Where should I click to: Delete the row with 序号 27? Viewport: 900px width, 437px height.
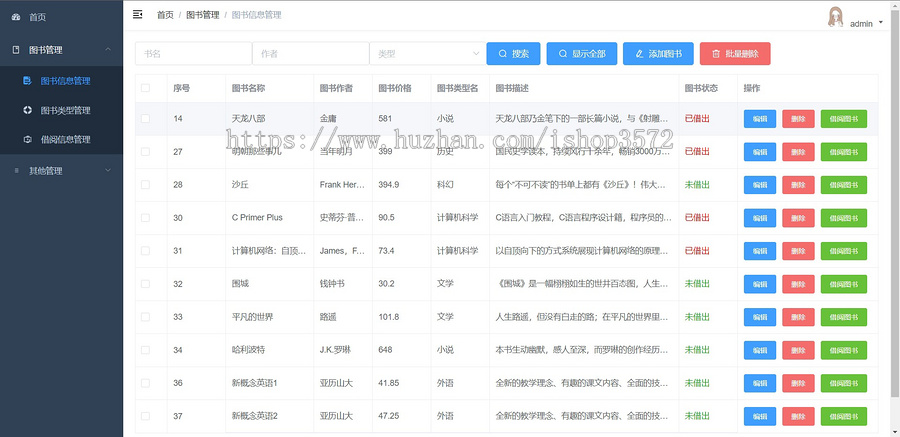[798, 152]
